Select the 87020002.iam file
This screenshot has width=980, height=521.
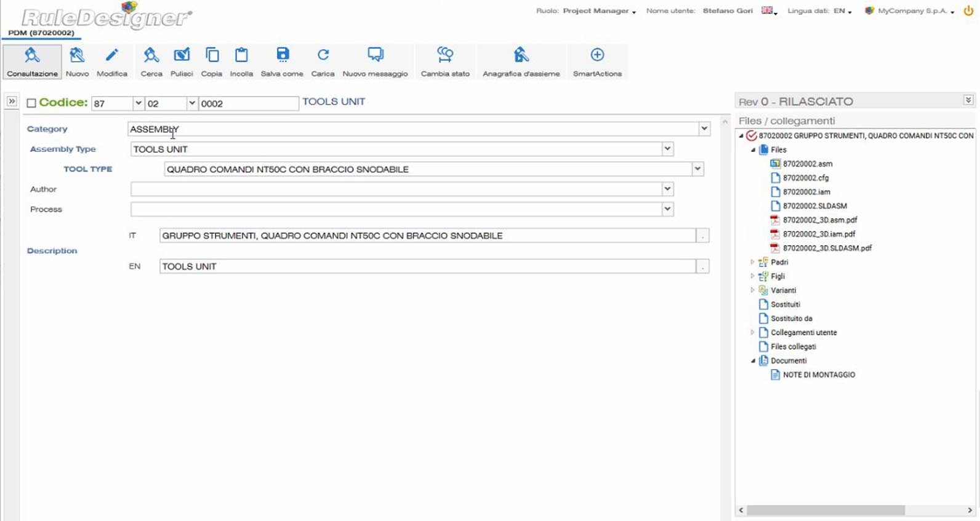[806, 192]
